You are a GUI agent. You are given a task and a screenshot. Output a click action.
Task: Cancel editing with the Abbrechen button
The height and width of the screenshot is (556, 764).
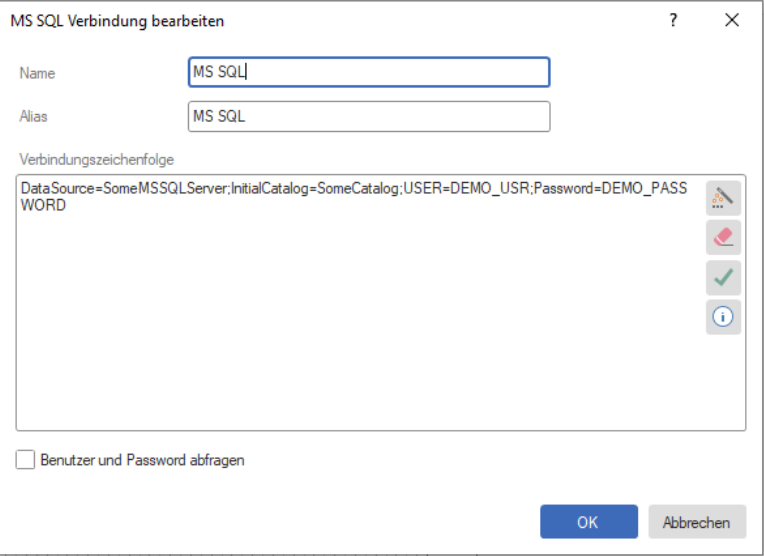pos(697,522)
